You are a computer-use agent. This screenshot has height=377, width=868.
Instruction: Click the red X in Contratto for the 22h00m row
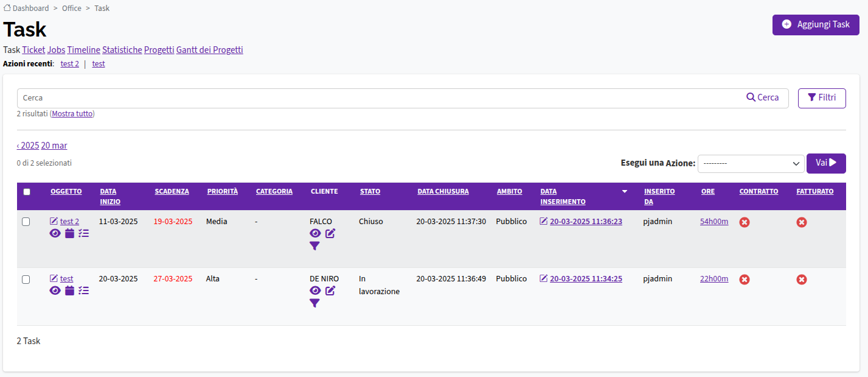745,280
